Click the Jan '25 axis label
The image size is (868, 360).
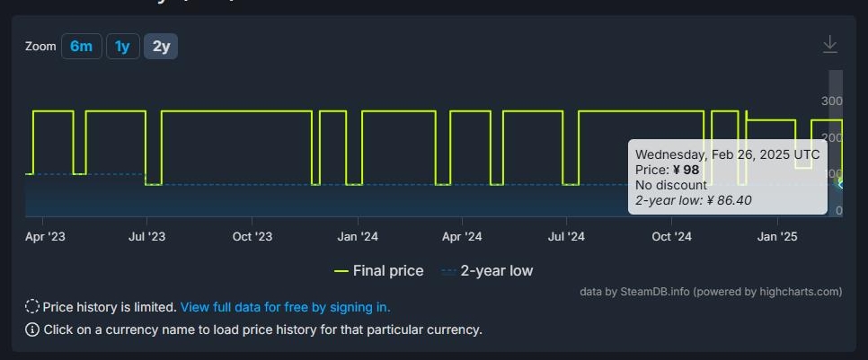[x=778, y=237]
